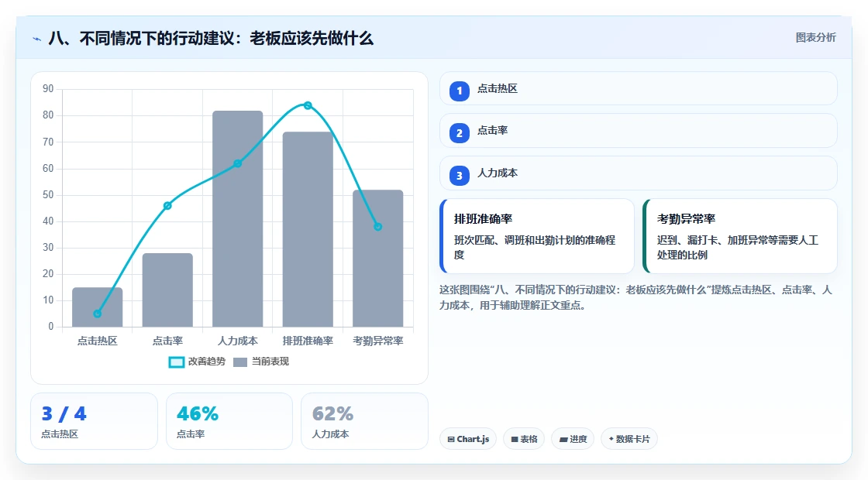
Task: Click the 46% 点击率 stat card
Action: click(229, 421)
